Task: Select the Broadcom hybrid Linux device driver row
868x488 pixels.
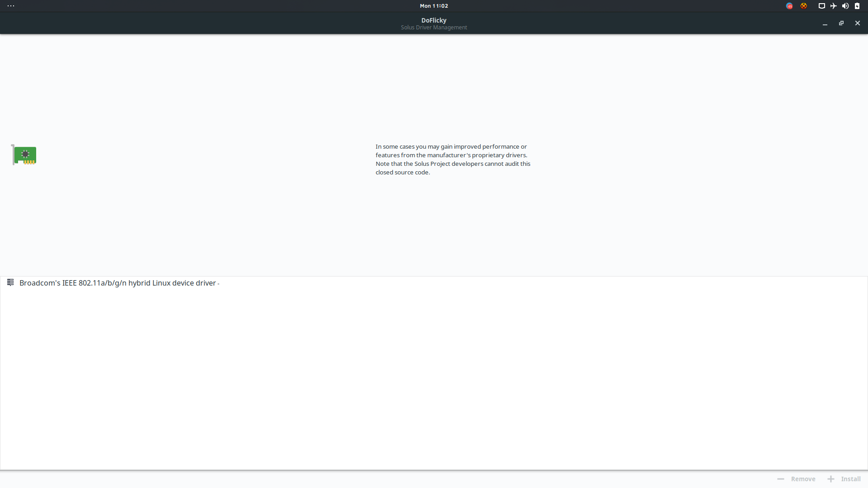Action: (x=434, y=283)
